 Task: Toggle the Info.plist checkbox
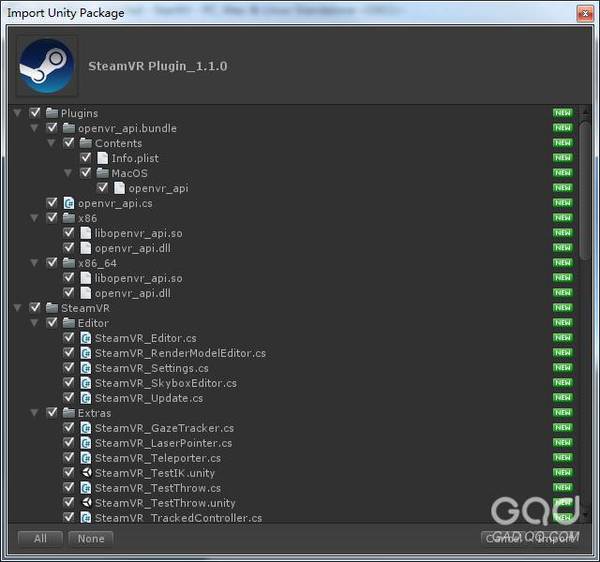85,158
